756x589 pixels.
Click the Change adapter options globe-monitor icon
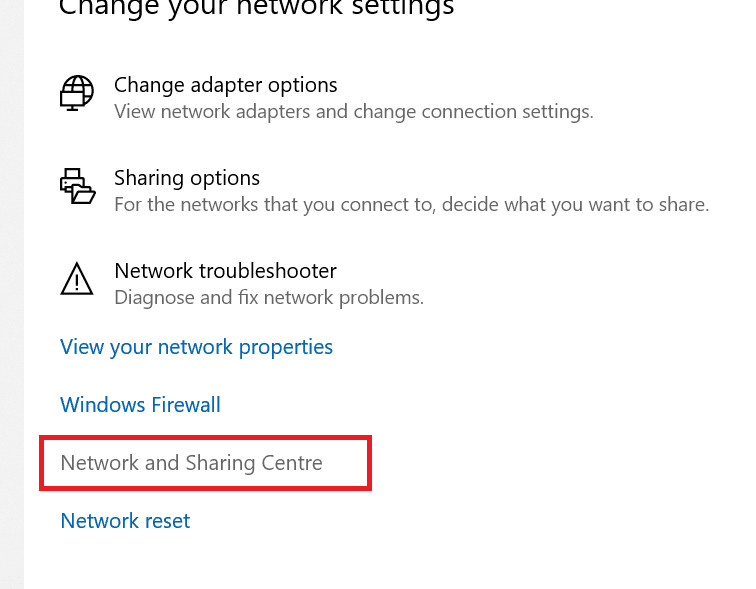pyautogui.click(x=77, y=93)
